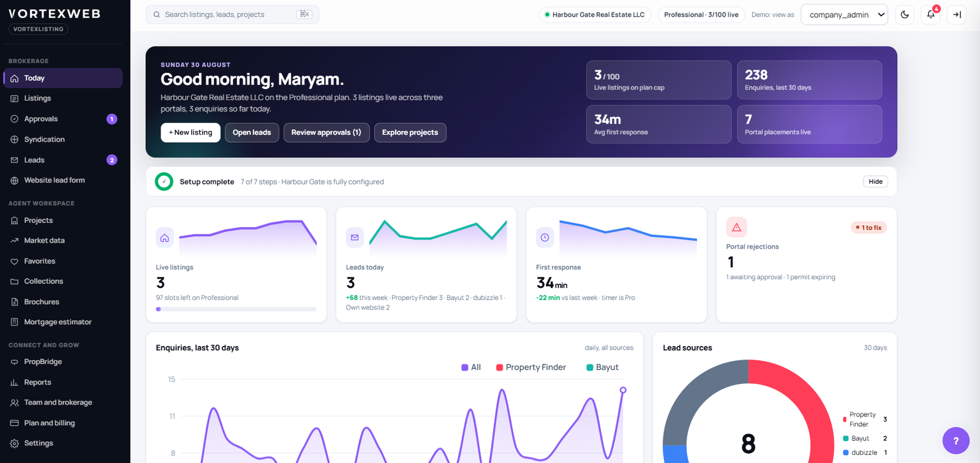Open the company_admin view-as dropdown

pyautogui.click(x=844, y=15)
